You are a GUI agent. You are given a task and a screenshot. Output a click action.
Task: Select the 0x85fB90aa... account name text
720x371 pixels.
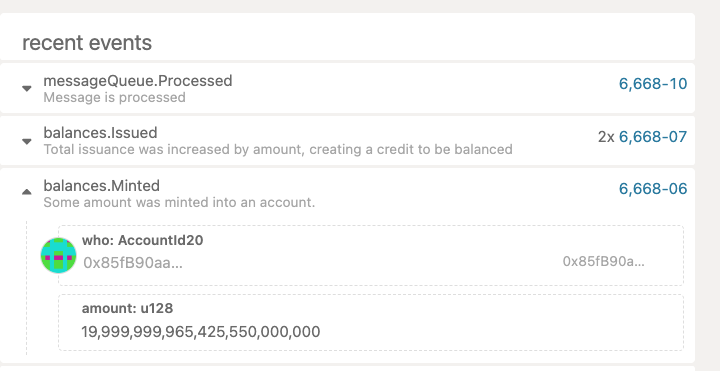pyautogui.click(x=133, y=263)
